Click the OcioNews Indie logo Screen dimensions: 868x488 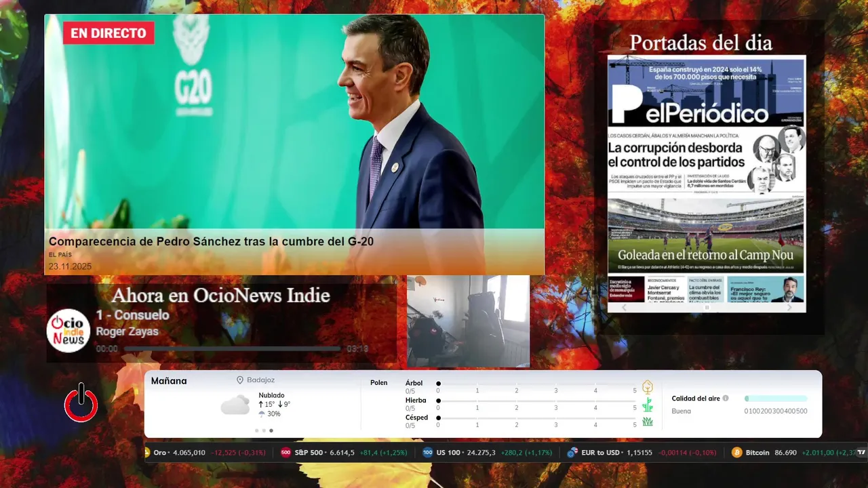point(68,331)
